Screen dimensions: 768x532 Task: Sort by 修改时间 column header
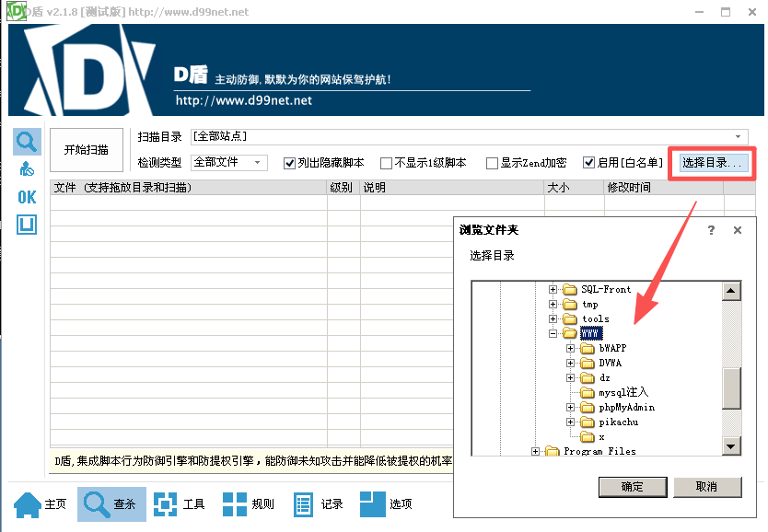point(664,188)
